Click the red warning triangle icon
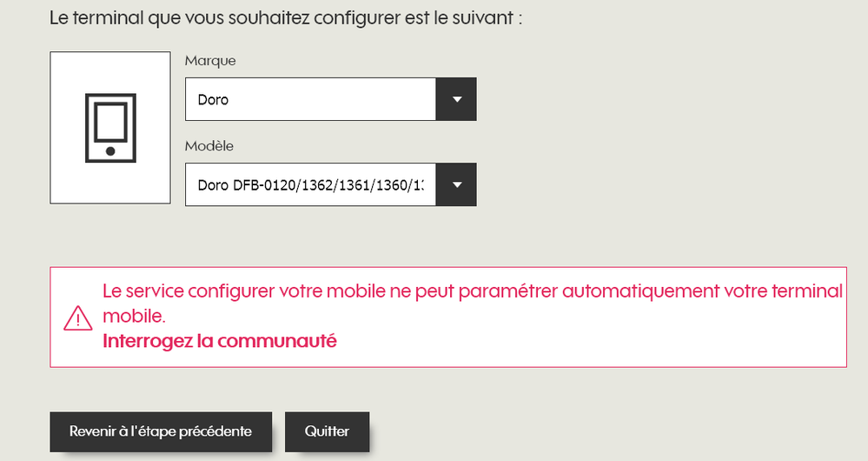 (78, 317)
